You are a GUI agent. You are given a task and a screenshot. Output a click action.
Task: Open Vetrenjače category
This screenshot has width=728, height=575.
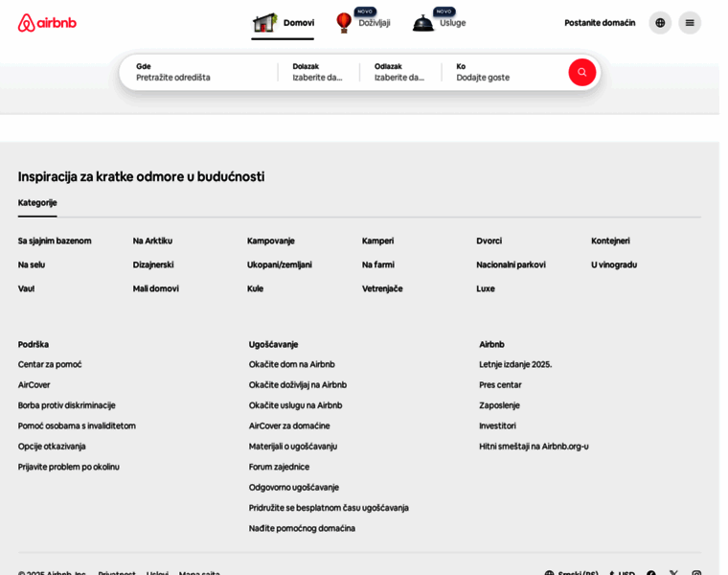[x=382, y=288]
